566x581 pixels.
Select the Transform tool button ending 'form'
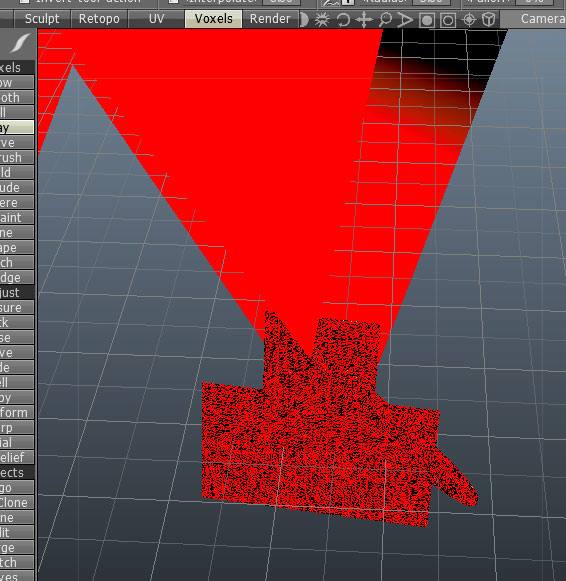pos(17,412)
